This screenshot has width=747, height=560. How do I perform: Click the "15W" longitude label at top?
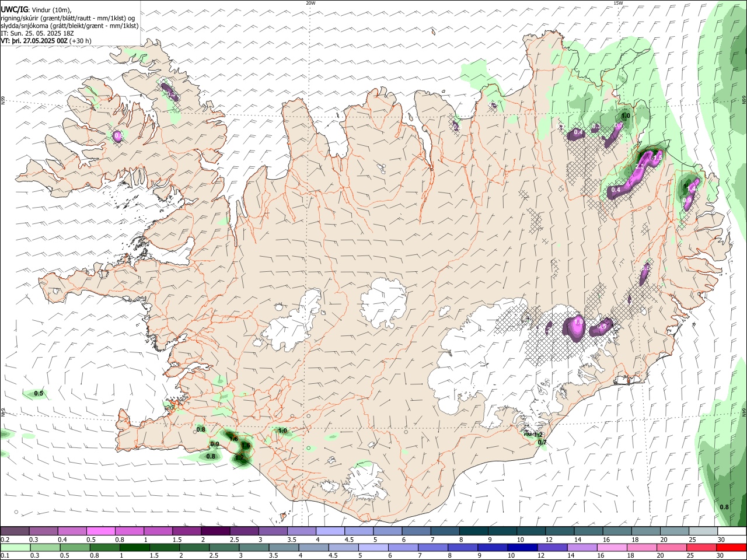coord(618,3)
